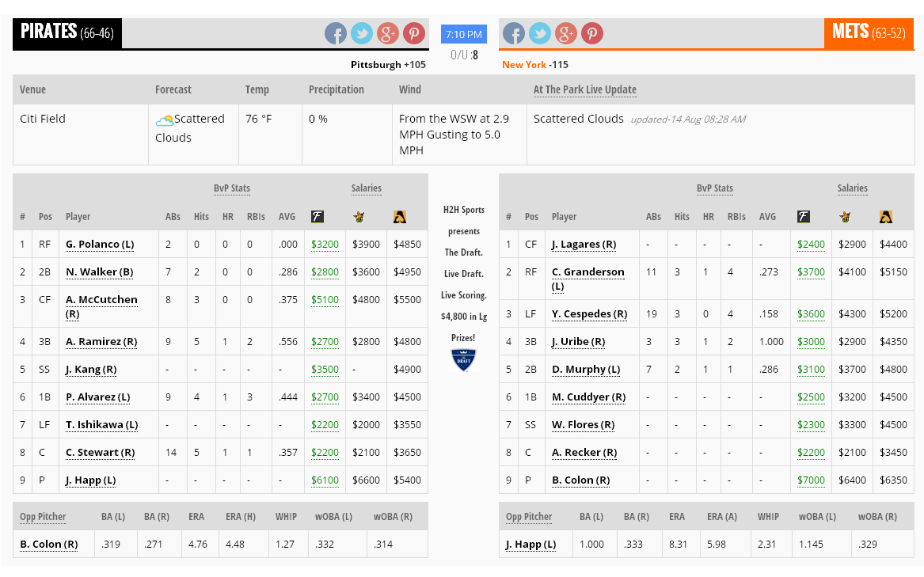Open G. Polanco's player page
This screenshot has height=577, width=924.
click(x=99, y=244)
